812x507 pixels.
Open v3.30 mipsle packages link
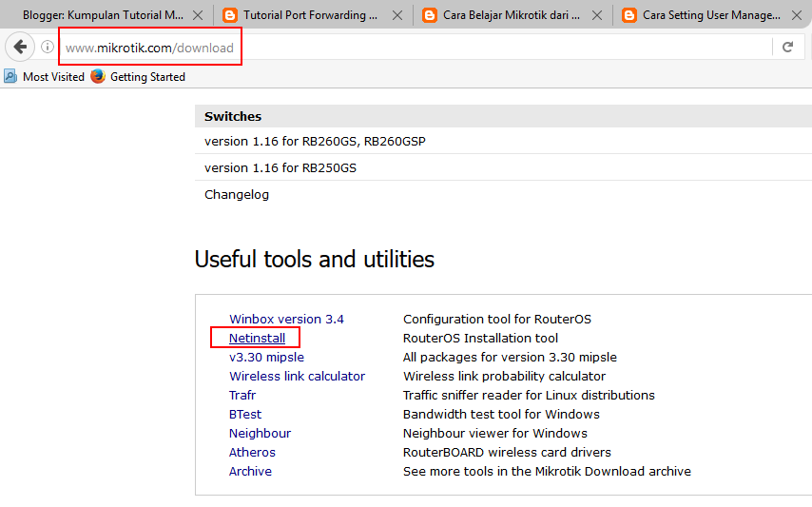point(266,358)
